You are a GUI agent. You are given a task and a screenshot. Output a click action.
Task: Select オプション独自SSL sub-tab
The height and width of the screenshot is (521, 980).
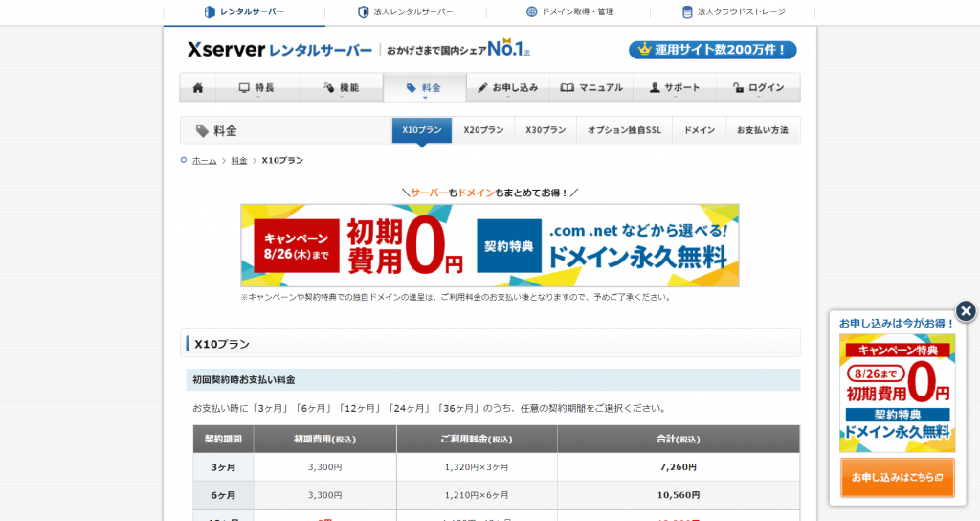click(624, 130)
